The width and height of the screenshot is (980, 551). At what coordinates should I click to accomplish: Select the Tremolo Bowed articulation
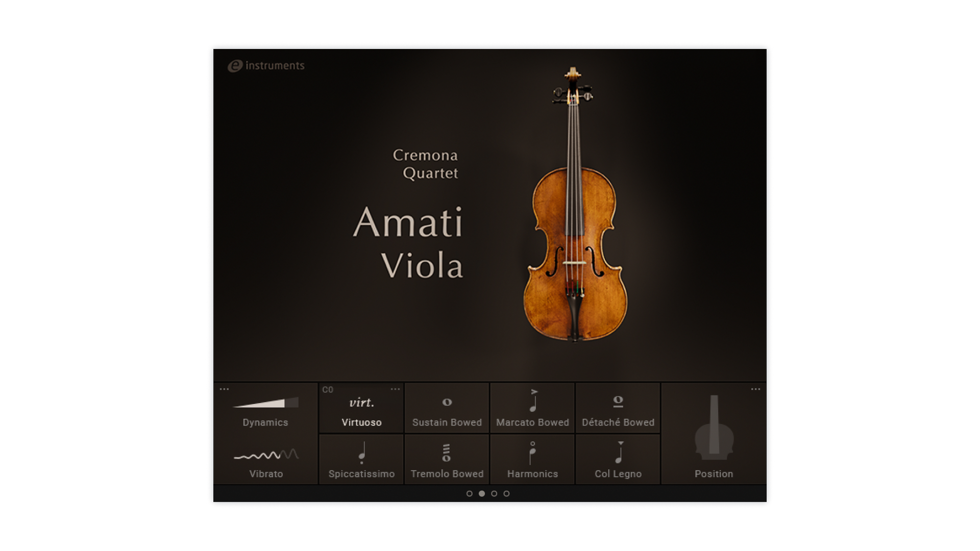447,459
